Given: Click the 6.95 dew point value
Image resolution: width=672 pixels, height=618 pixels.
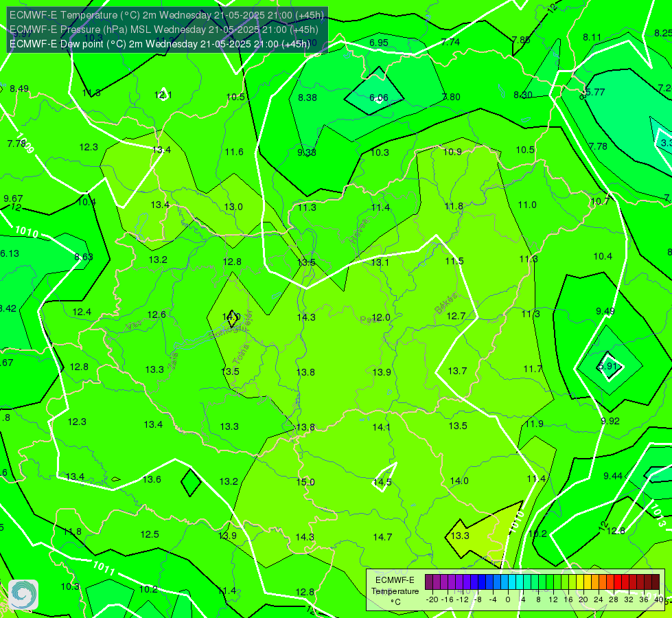Looking at the screenshot, I should 379,43.
